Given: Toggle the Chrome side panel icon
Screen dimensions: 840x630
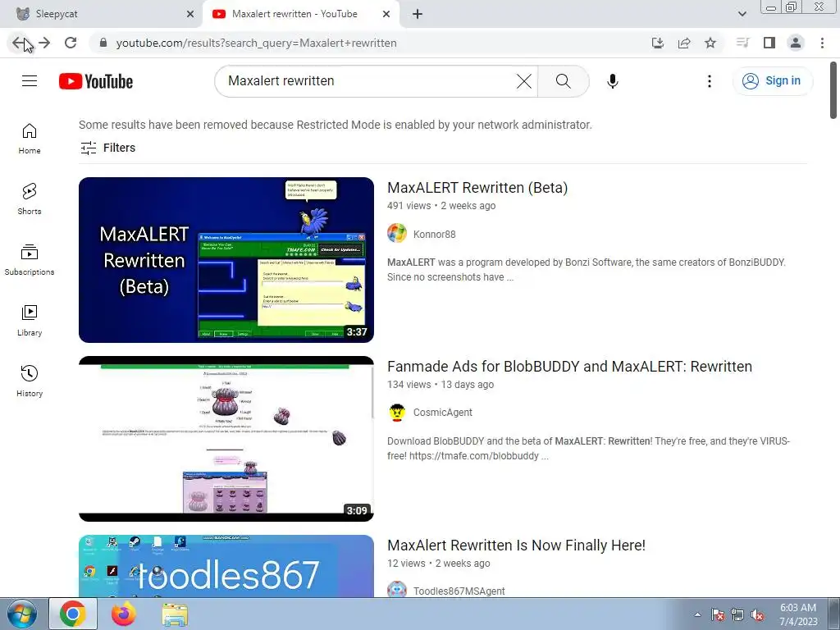Looking at the screenshot, I should click(769, 43).
